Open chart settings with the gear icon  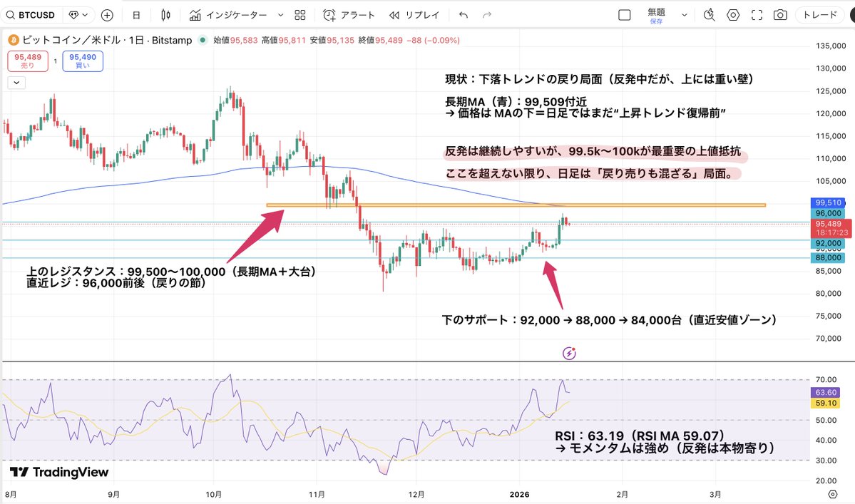[733, 14]
